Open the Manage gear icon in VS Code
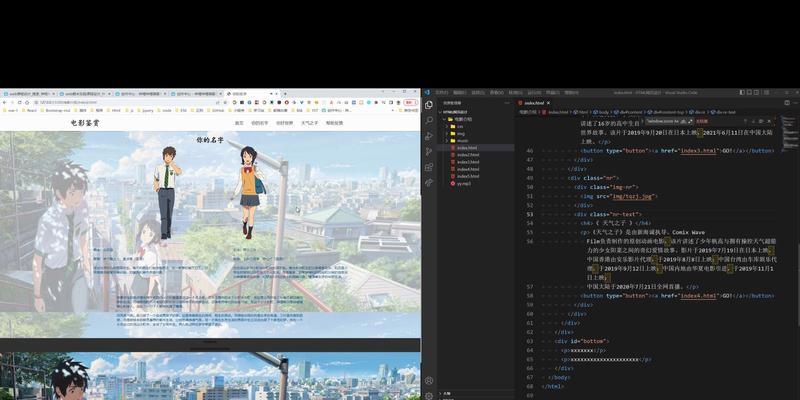Viewport: 800px width, 400px height. pyautogui.click(x=429, y=395)
